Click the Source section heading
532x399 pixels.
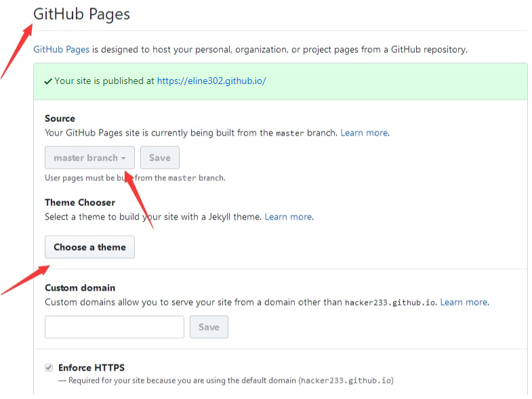click(60, 119)
